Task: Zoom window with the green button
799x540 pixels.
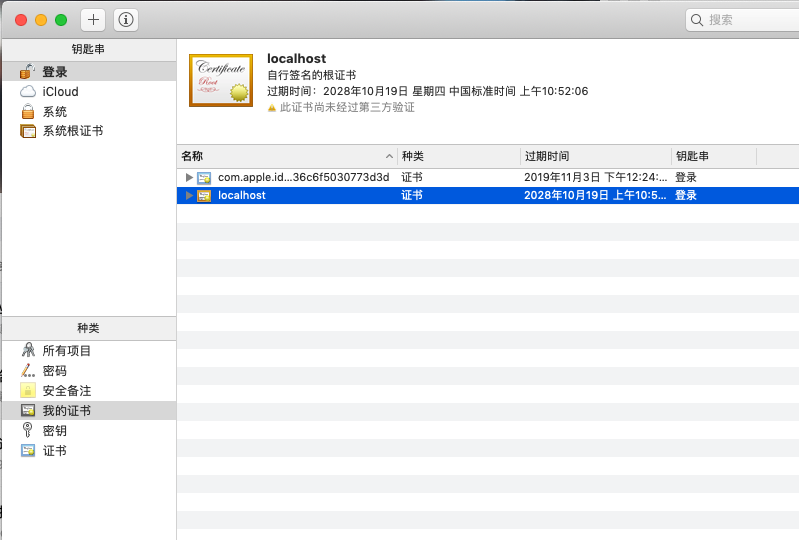Action: click(x=61, y=20)
